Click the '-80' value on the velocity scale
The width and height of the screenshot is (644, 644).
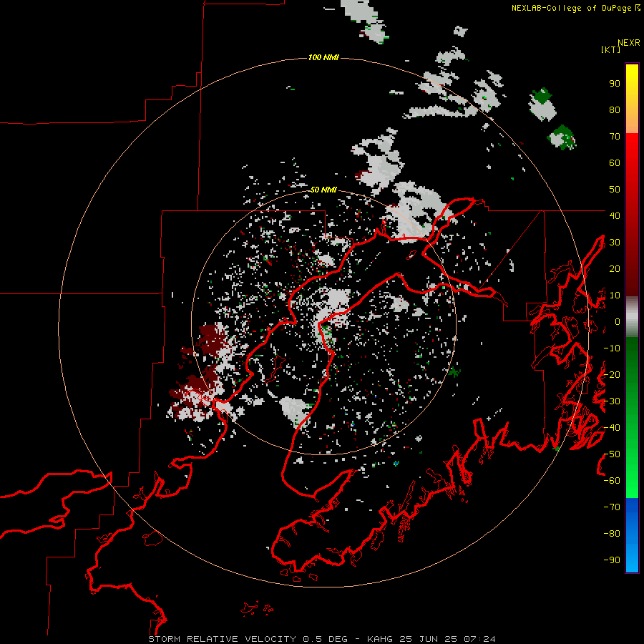(612, 534)
